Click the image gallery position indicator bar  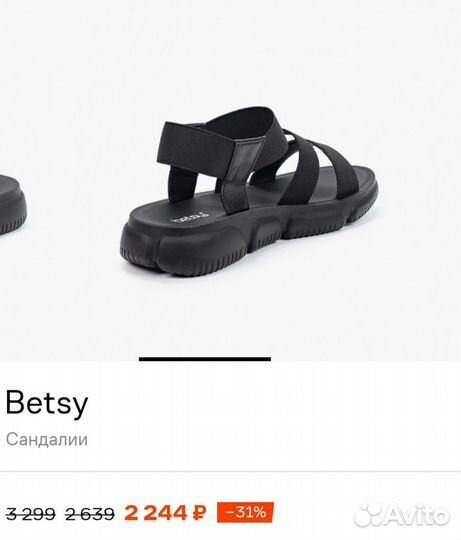tap(205, 359)
